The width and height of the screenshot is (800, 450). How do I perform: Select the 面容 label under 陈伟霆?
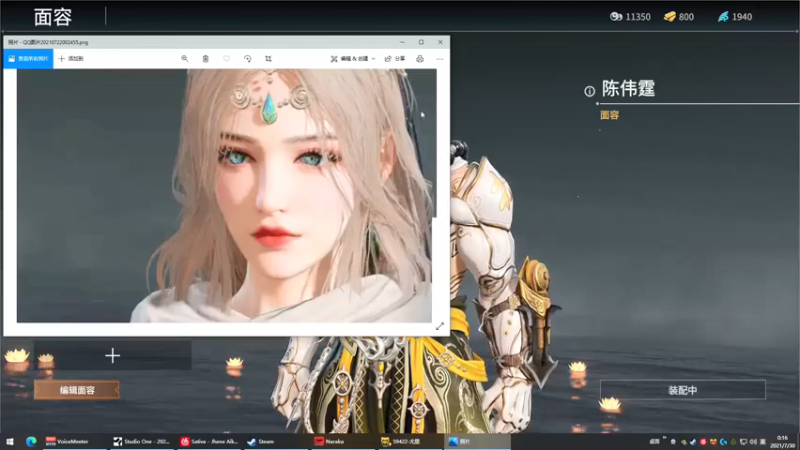tap(610, 115)
